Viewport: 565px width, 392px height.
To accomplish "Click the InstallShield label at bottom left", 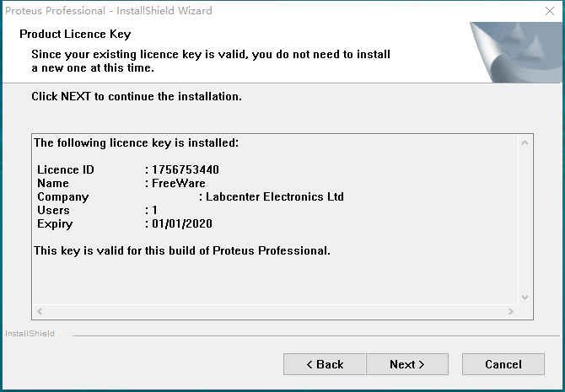I will coord(30,334).
